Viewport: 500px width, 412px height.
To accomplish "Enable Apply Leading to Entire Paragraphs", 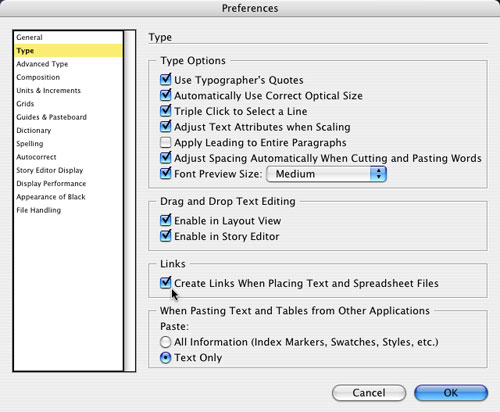I will [x=165, y=143].
